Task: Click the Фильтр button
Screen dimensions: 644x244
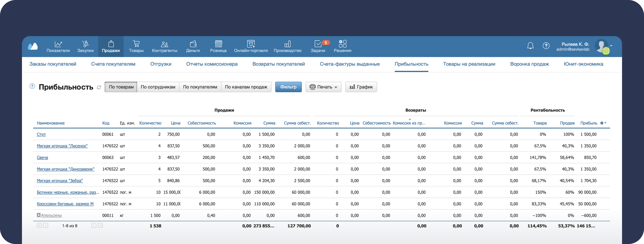Action: 288,87
